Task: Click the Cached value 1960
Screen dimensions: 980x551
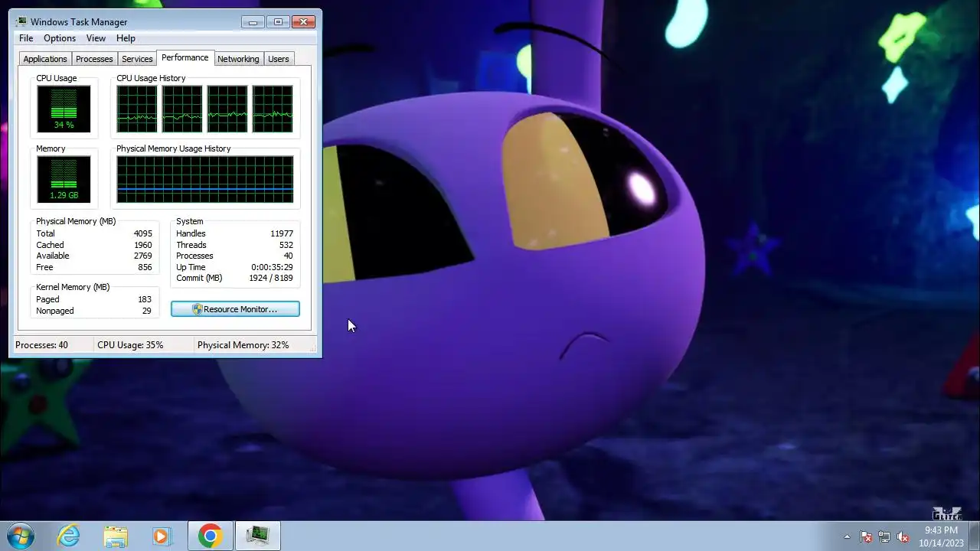Action: [142, 245]
